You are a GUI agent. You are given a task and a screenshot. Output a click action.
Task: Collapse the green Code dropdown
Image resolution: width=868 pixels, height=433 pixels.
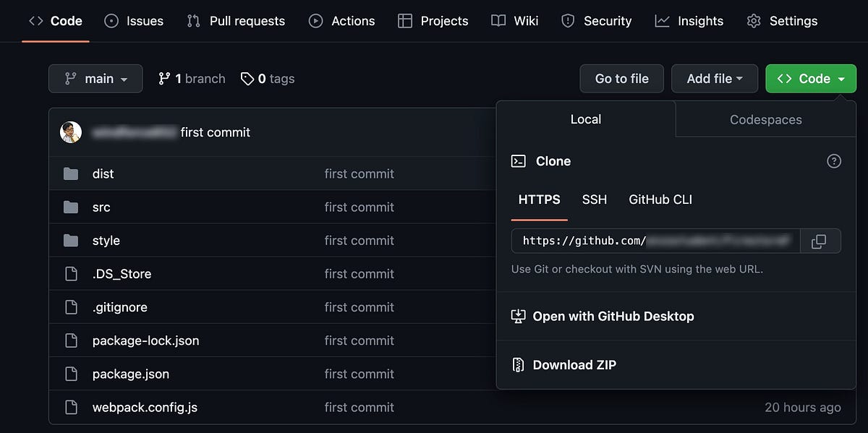811,78
